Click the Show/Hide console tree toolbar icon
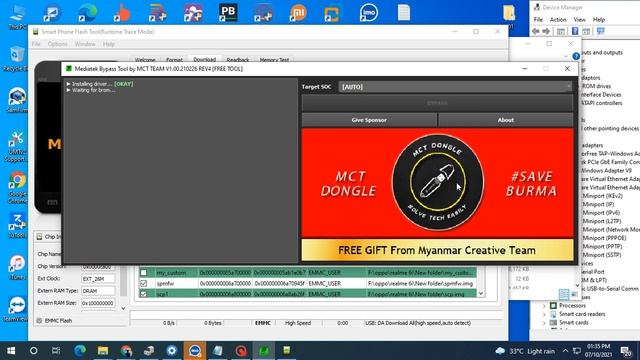640x360 pixels. [x=561, y=31]
